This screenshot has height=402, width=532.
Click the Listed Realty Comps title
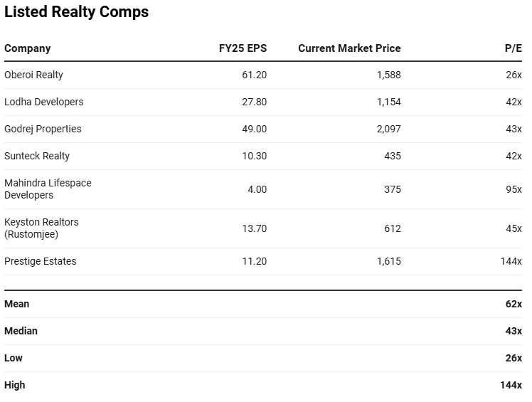click(76, 12)
